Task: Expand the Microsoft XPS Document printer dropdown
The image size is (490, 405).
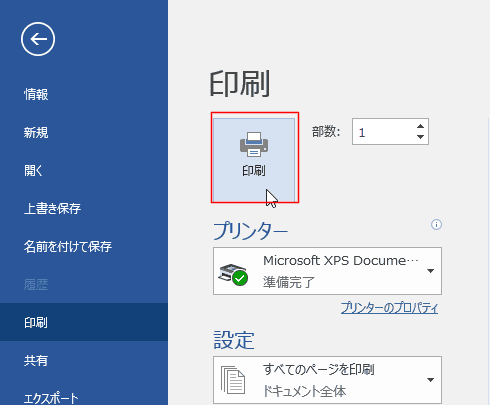Action: click(327, 271)
